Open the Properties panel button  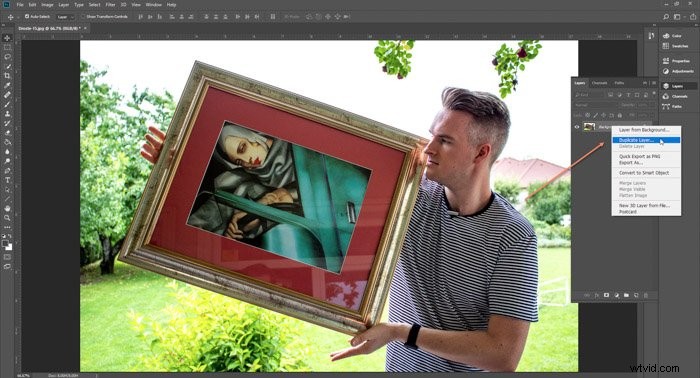point(676,61)
